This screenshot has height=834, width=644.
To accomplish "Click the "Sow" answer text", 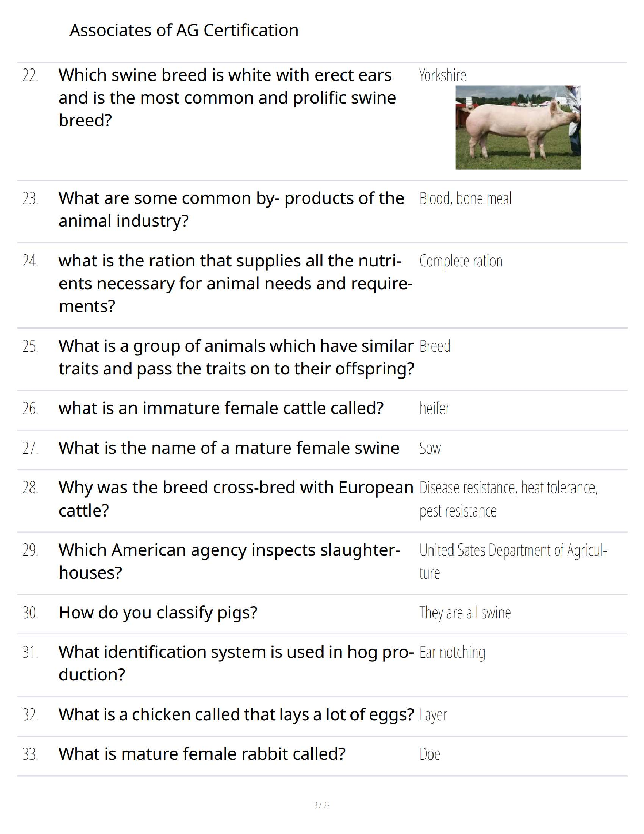I will pos(430,448).
